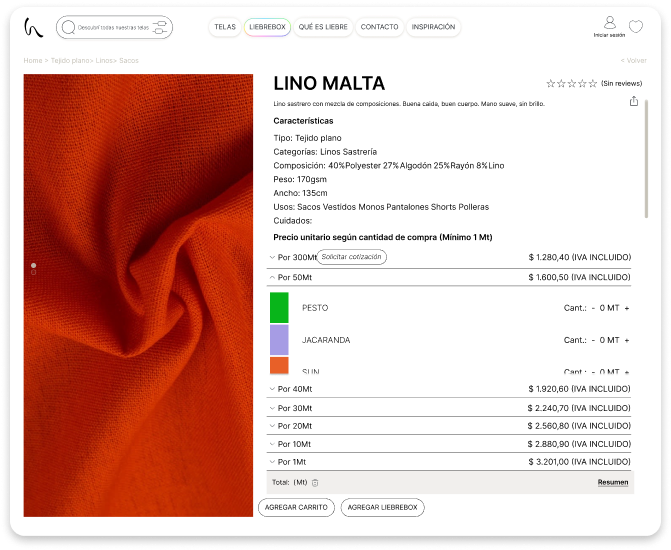Click the trash icon next to Total
671x550 pixels.
click(315, 482)
